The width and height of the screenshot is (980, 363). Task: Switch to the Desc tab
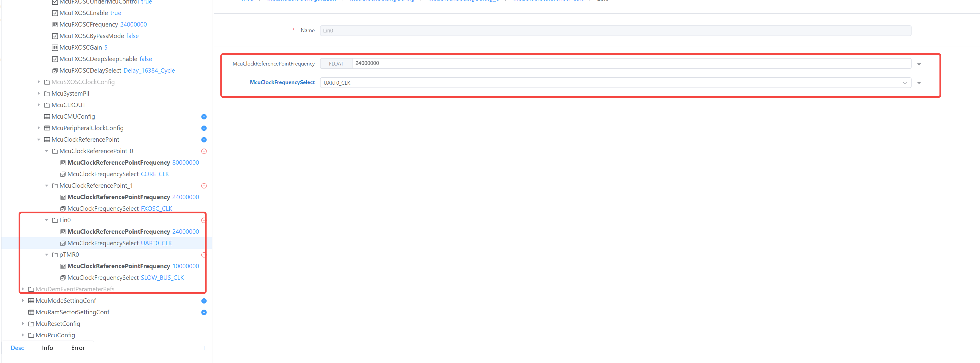pos(17,348)
